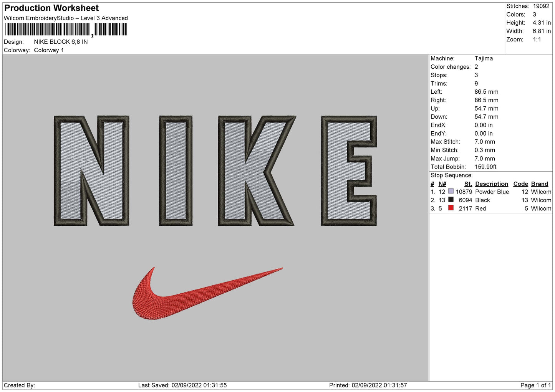Click the Stops value 3

pos(476,75)
